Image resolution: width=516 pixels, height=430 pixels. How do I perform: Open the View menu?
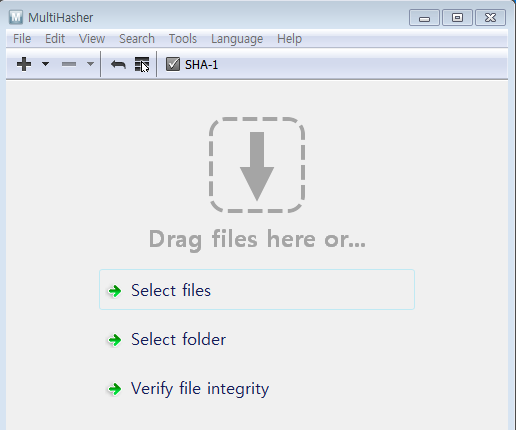point(92,39)
